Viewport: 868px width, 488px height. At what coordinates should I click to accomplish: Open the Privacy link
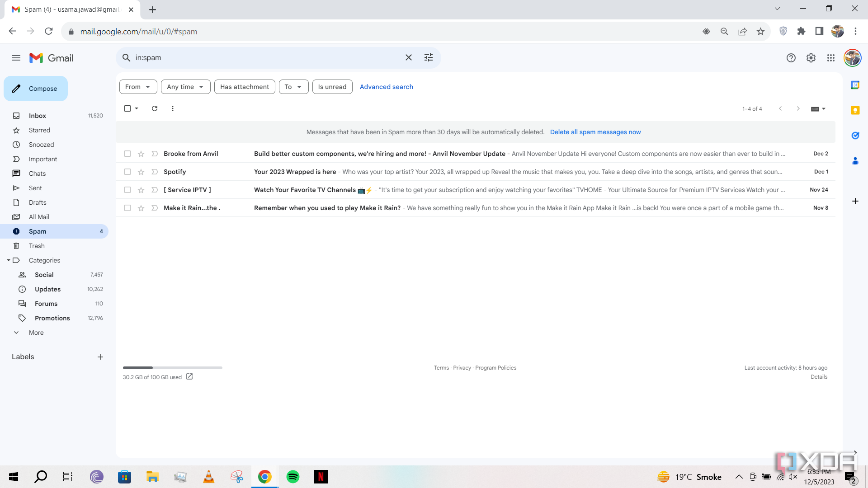(x=462, y=368)
